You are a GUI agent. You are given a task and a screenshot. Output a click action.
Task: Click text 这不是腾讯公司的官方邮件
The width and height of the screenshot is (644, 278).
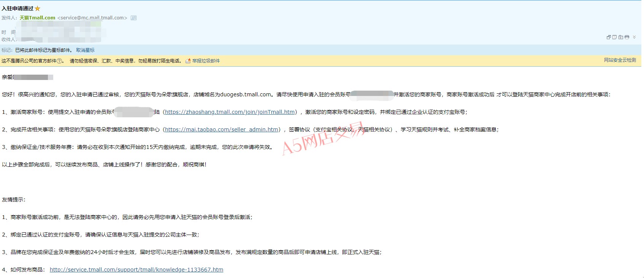click(29, 61)
